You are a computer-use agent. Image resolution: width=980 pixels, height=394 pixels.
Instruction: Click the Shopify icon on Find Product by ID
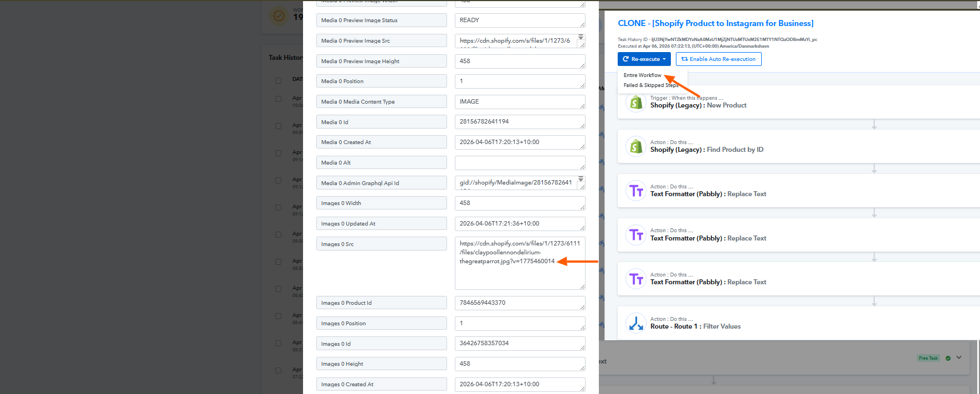(x=636, y=146)
